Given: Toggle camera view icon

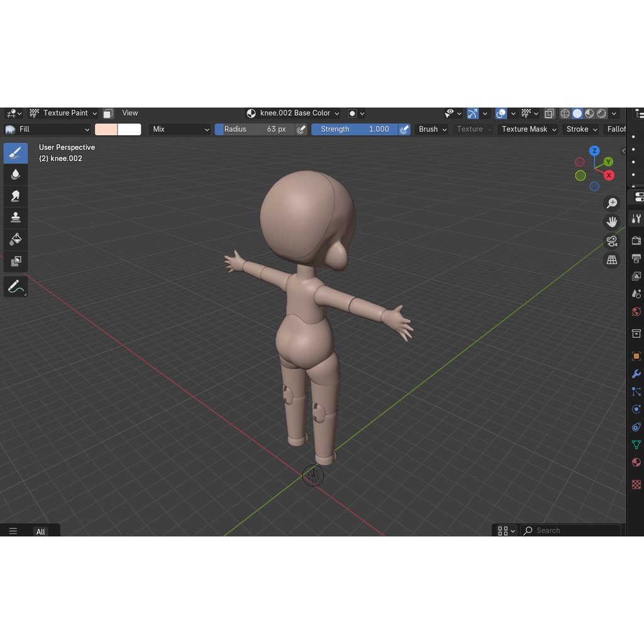Looking at the screenshot, I should click(x=611, y=241).
